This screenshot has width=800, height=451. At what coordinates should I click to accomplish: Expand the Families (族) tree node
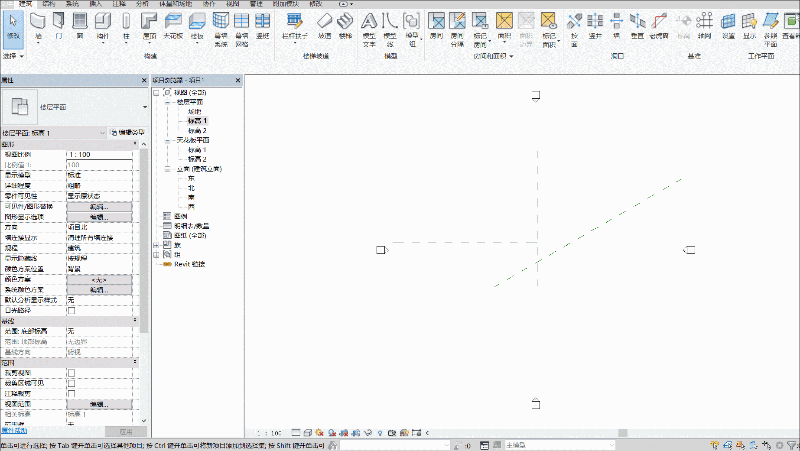click(x=155, y=245)
